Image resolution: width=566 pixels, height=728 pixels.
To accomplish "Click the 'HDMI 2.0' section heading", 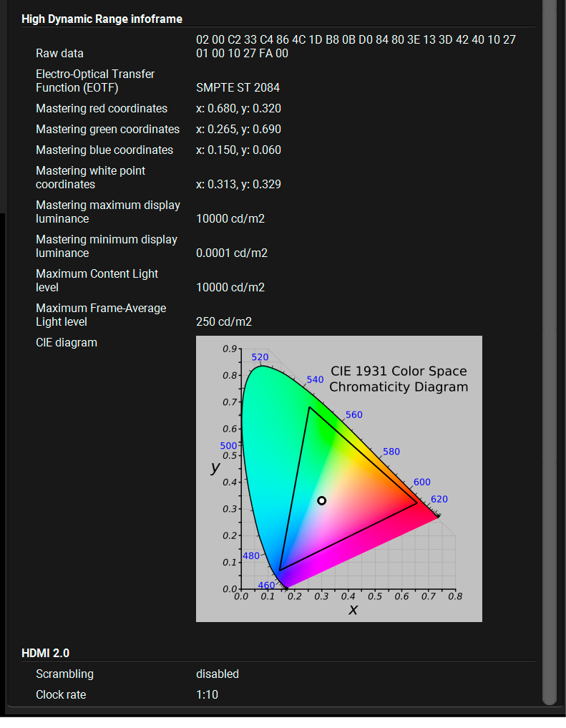I will click(x=46, y=654).
